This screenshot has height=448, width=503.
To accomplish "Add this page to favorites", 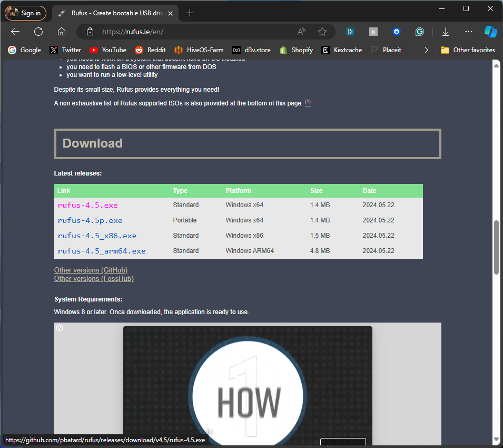I will (x=322, y=32).
